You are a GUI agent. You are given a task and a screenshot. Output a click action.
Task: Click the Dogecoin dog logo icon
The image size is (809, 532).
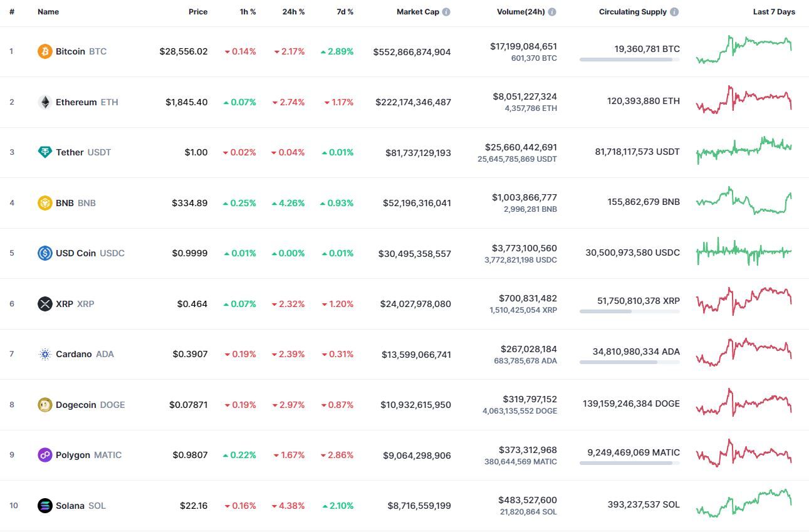(x=44, y=405)
